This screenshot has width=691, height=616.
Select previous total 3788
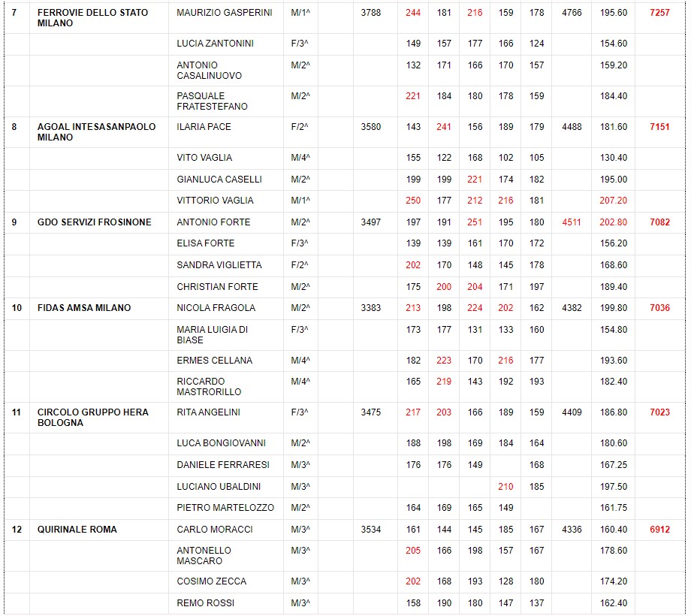click(x=370, y=13)
